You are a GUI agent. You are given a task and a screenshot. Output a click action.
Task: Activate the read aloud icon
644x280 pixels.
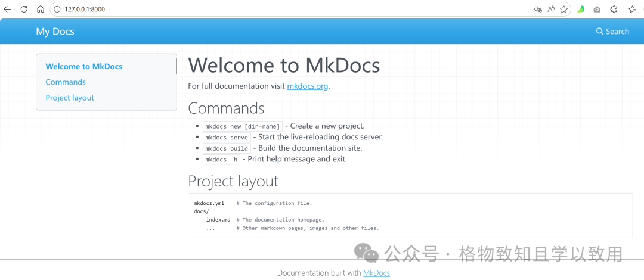(x=551, y=9)
